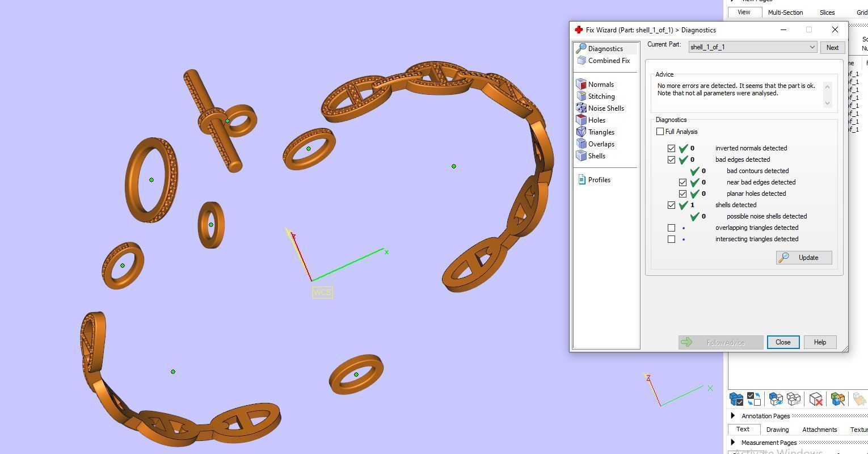Viewport: 868px width, 454px height.
Task: Switch to the View tab
Action: 744,12
